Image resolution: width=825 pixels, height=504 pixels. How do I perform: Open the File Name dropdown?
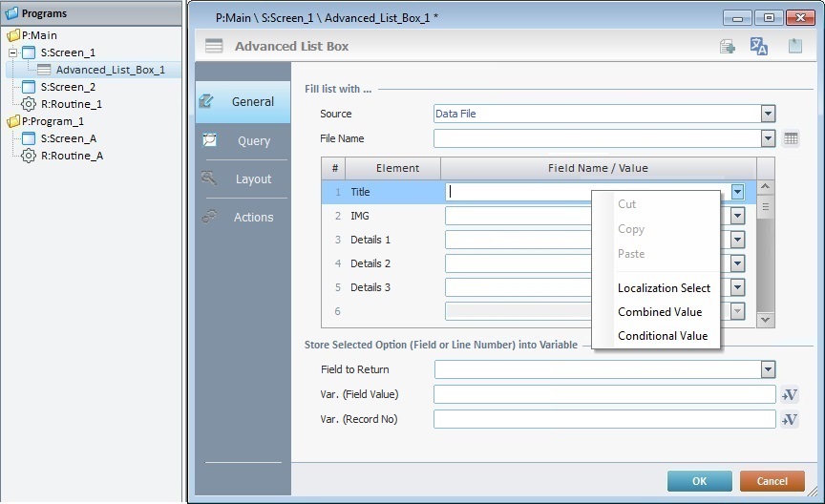click(768, 138)
